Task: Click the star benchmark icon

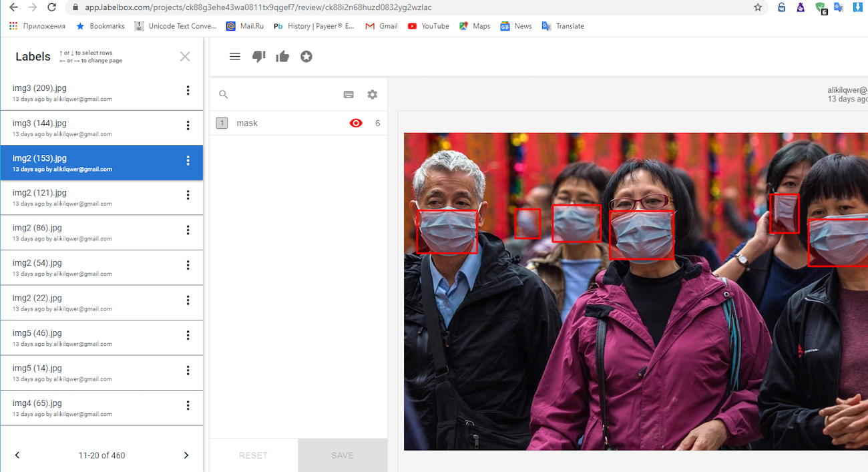Action: (x=306, y=57)
